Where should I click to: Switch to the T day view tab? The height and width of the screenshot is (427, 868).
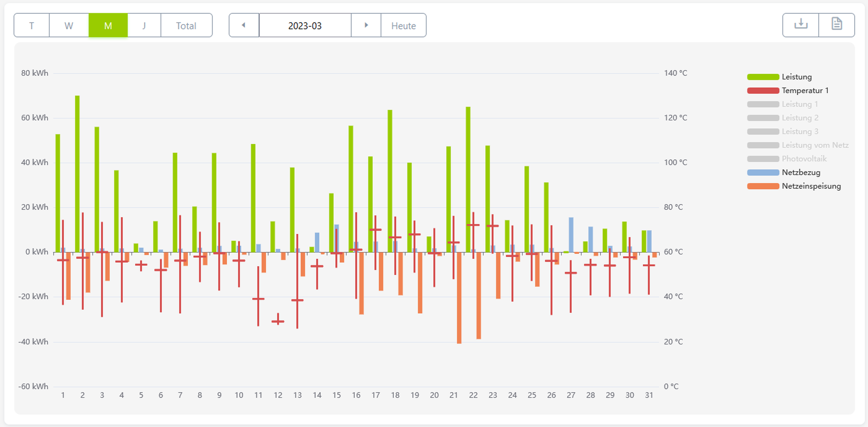pyautogui.click(x=32, y=26)
